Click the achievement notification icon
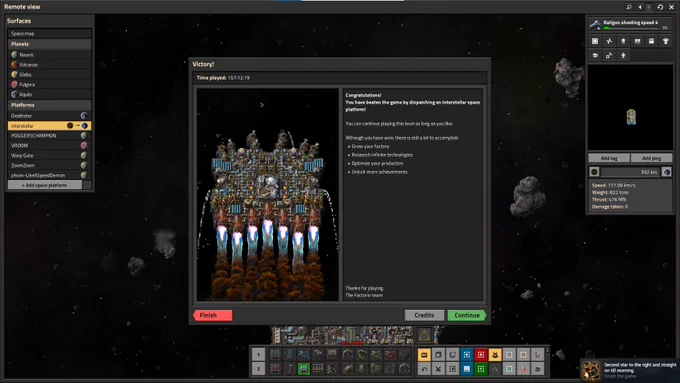Viewport: 680px width, 383px height. point(591,370)
